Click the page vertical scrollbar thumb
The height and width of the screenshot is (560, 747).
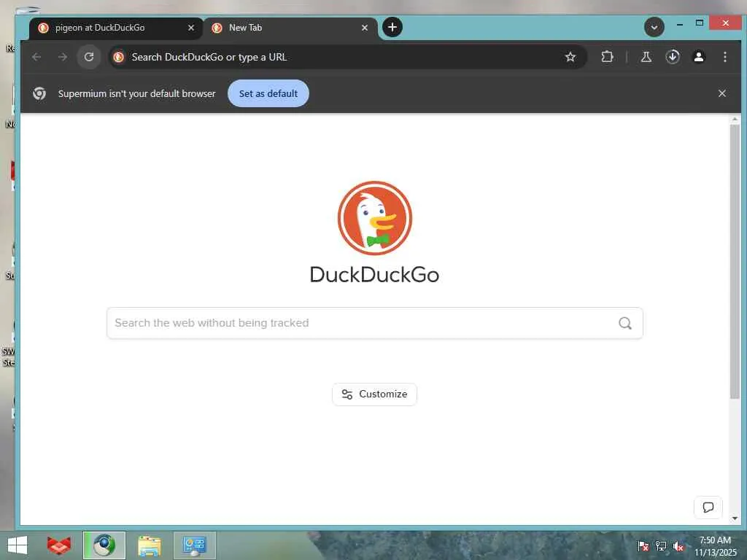coord(734,261)
